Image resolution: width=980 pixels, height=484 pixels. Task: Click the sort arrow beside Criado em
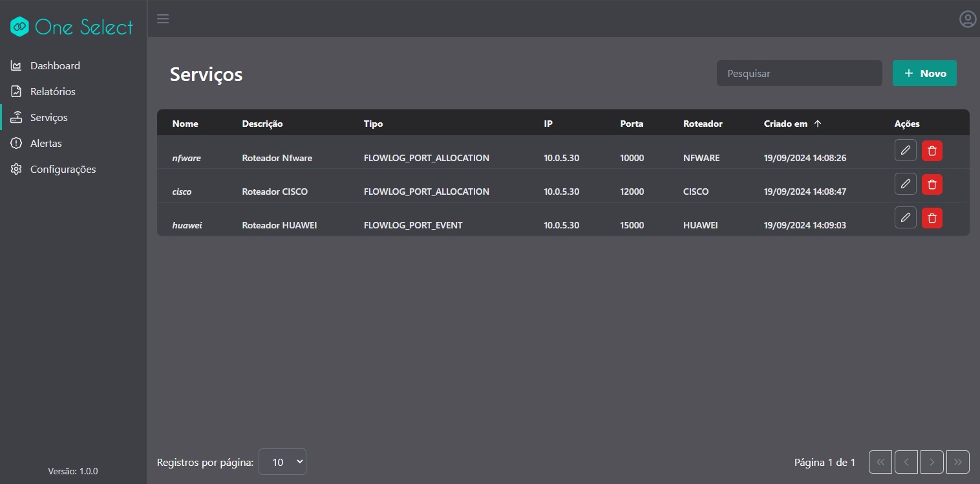tap(818, 124)
